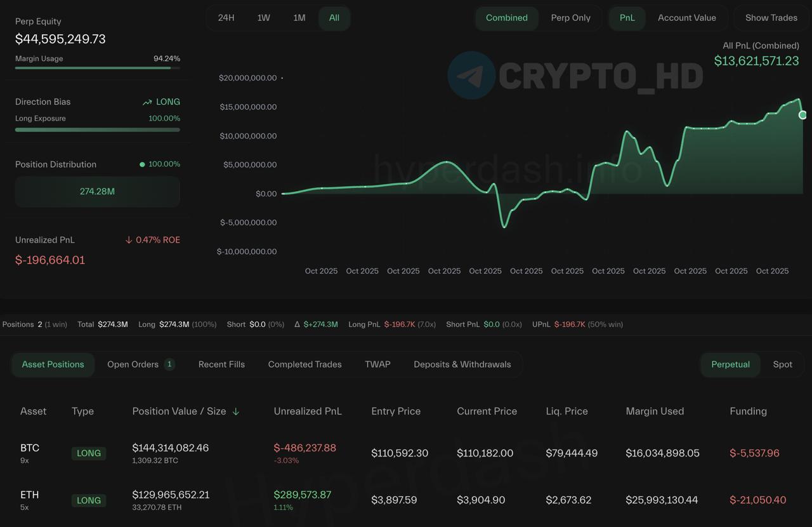Toggle chart to Perp Only

[x=570, y=18]
